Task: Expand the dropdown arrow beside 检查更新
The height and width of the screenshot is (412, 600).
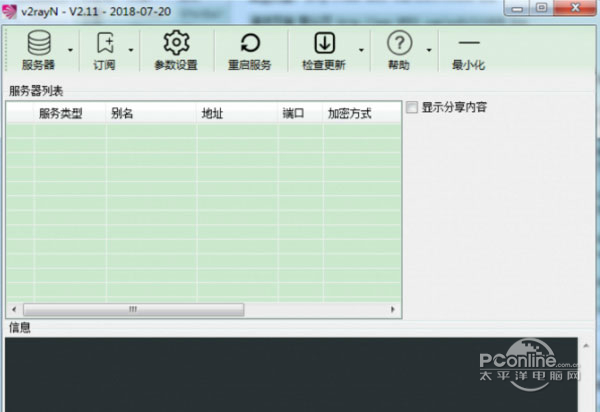Action: tap(361, 50)
